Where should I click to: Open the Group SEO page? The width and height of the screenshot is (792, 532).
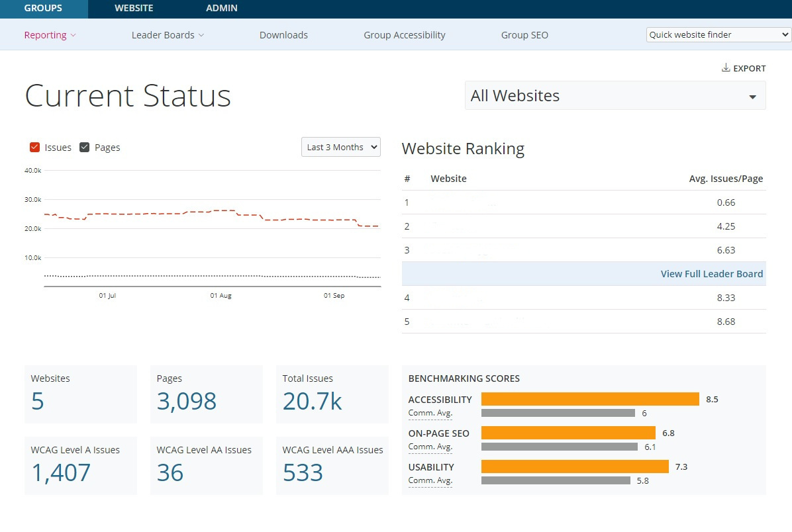(x=524, y=35)
